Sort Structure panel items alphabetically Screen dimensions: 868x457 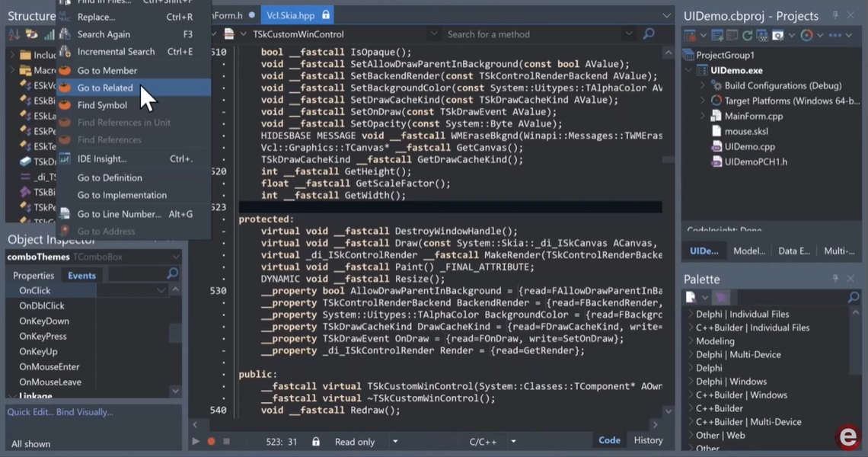click(13, 36)
